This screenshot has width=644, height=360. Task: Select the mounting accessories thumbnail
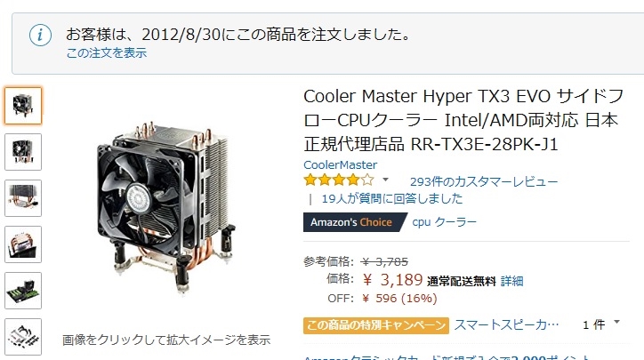[23, 337]
